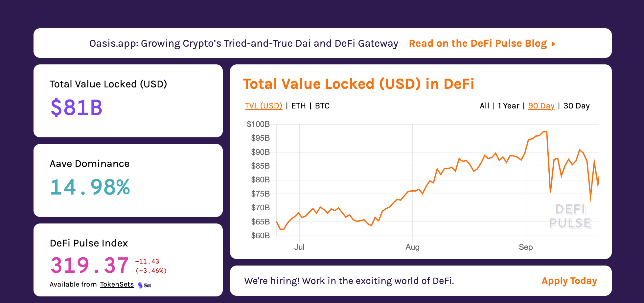Switch chart denomination to ETH
This screenshot has height=303, width=644.
298,106
